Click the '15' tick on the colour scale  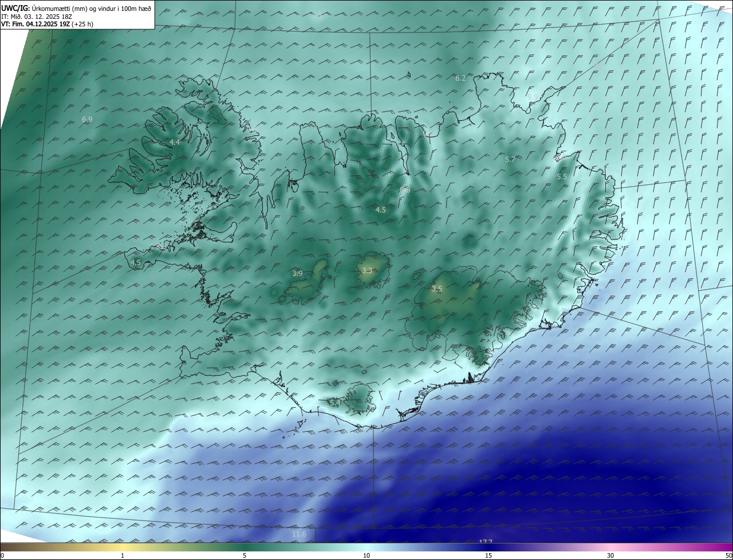click(x=488, y=555)
